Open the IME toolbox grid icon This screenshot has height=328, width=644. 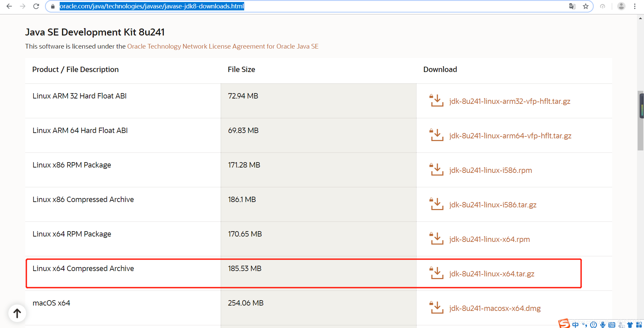point(639,325)
